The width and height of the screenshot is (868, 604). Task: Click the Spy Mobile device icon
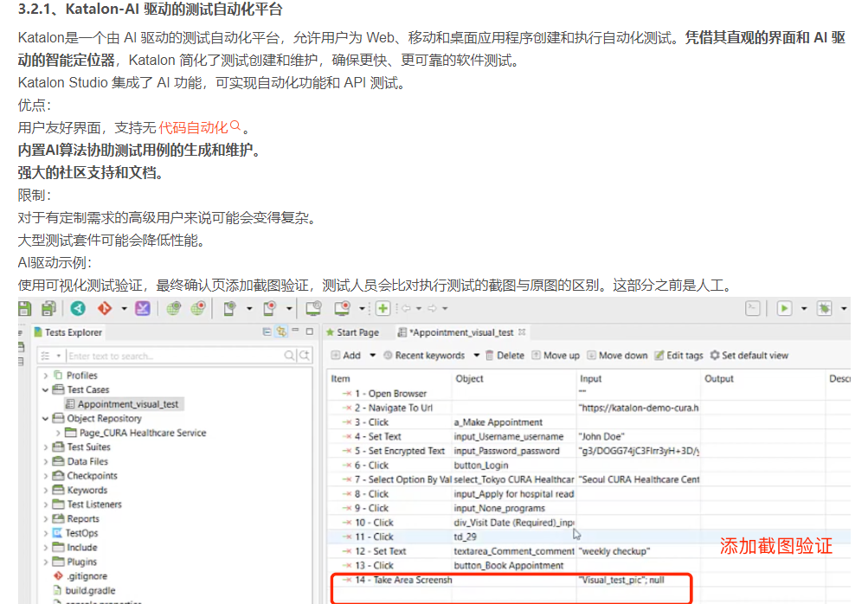tap(229, 308)
